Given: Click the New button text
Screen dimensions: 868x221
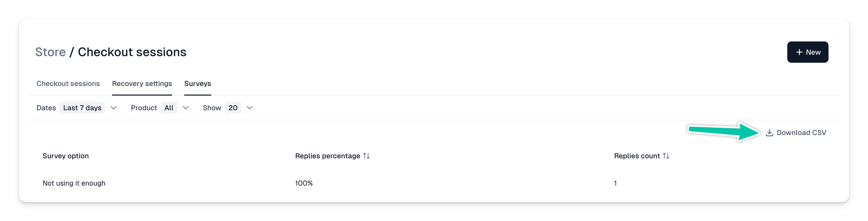Looking at the screenshot, I should tap(813, 52).
